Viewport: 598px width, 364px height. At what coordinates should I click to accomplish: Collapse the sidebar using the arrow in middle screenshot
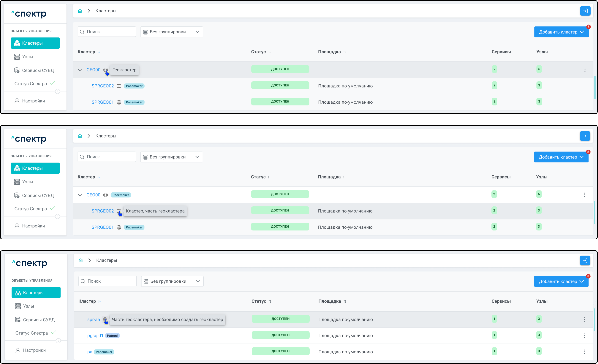58,216
